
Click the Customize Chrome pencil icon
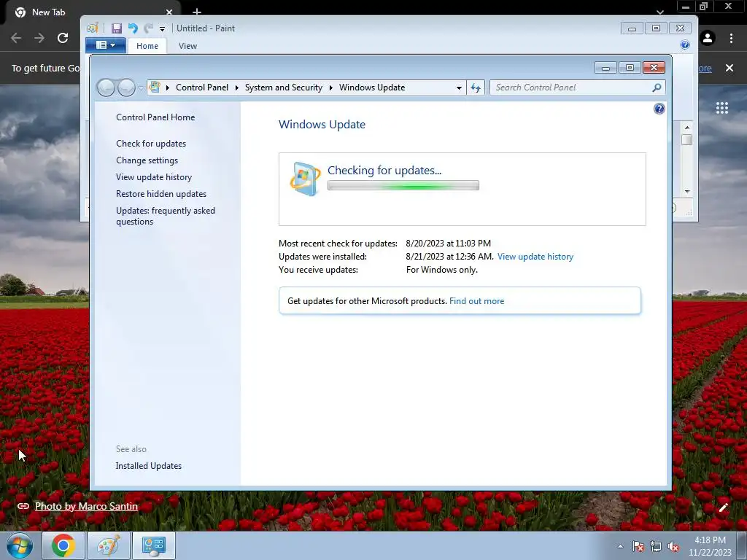tap(724, 507)
